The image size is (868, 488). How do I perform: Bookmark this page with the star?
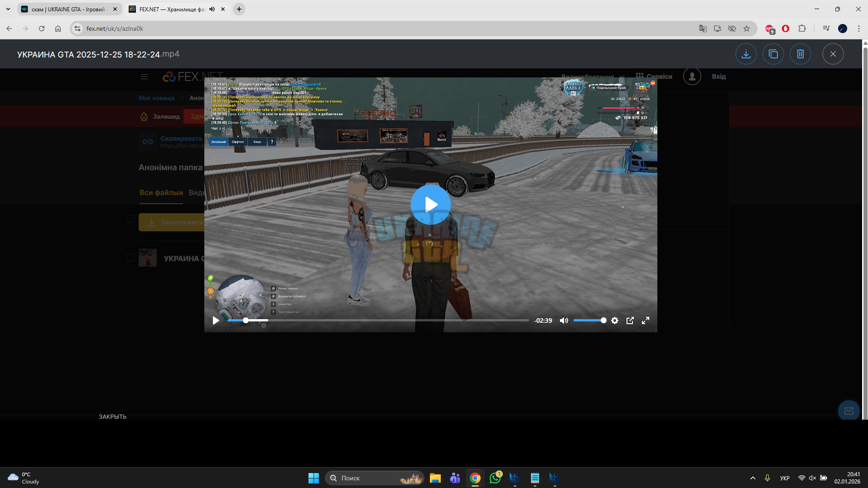click(747, 29)
